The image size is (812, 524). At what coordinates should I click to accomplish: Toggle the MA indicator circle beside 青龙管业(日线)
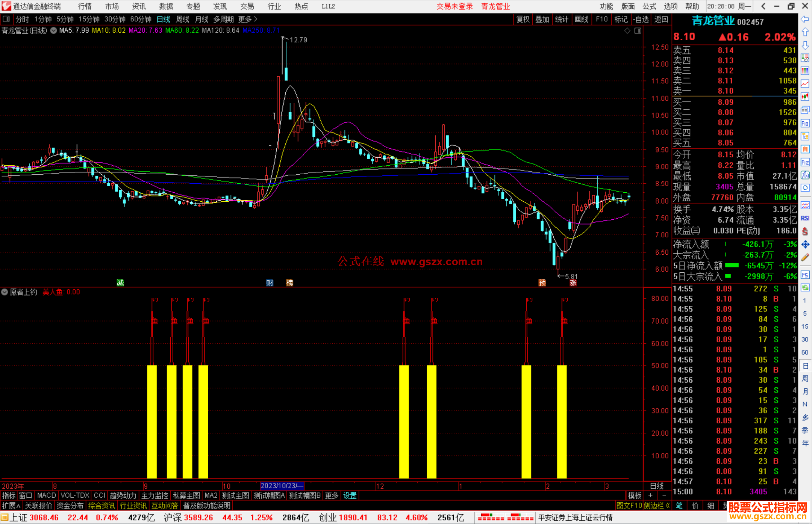tap(53, 30)
